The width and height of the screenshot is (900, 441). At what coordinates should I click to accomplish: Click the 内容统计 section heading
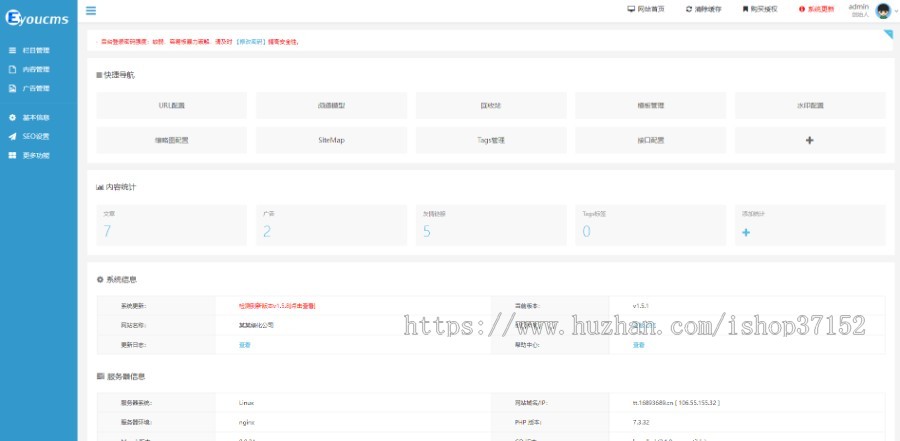117,187
